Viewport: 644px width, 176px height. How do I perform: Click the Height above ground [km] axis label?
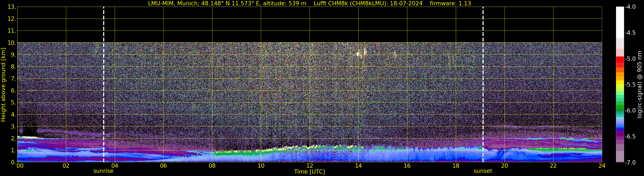tap(3, 85)
